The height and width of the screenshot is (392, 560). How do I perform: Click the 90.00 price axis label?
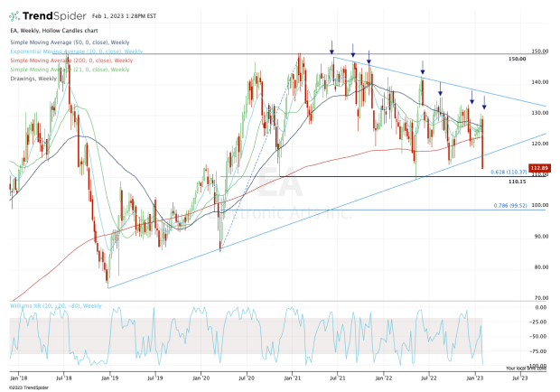click(x=540, y=237)
